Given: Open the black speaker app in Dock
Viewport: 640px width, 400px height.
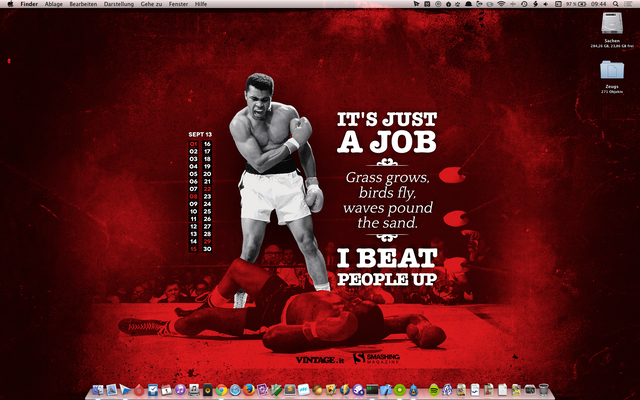Looking at the screenshot, I should (x=208, y=390).
